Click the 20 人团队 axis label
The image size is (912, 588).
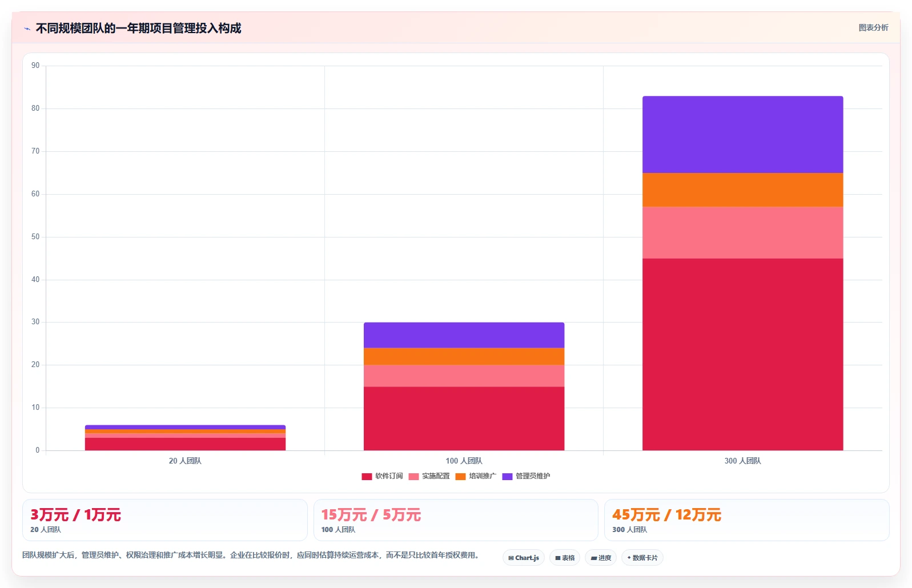pyautogui.click(x=185, y=461)
